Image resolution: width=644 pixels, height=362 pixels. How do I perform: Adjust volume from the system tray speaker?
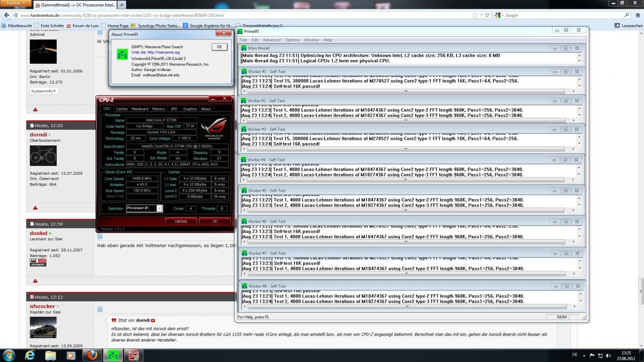pyautogui.click(x=608, y=355)
